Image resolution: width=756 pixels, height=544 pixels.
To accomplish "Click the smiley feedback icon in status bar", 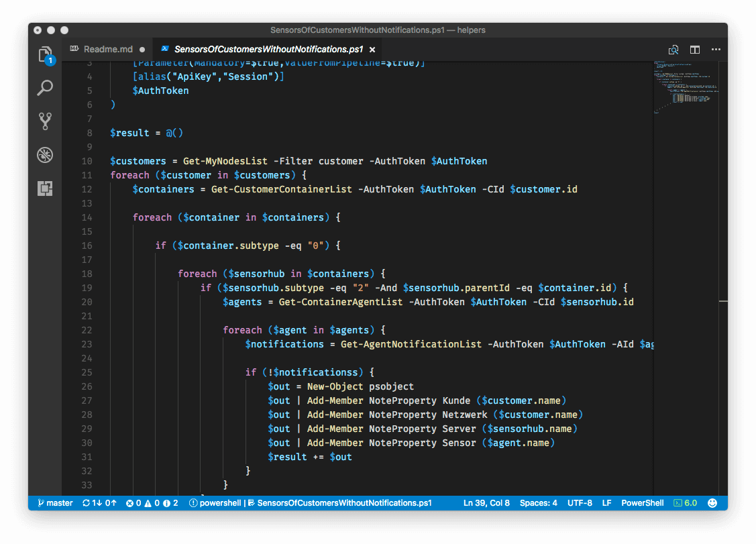I will [712, 503].
